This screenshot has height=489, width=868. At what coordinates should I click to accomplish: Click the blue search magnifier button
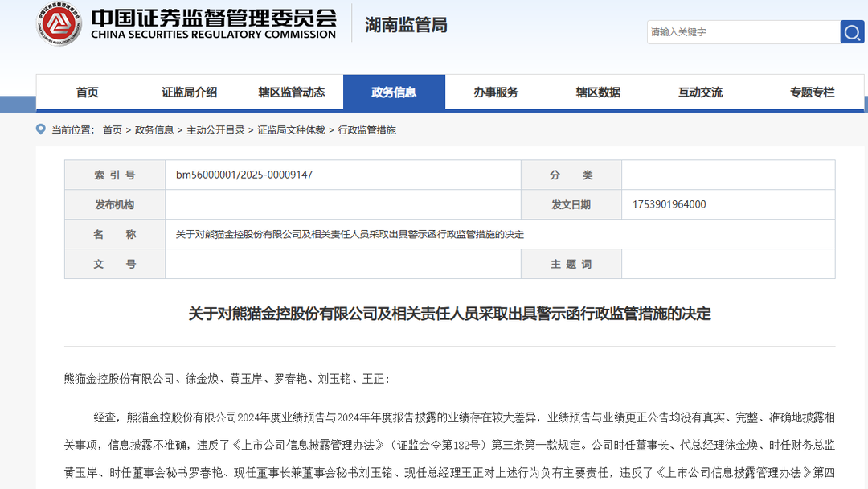click(852, 32)
